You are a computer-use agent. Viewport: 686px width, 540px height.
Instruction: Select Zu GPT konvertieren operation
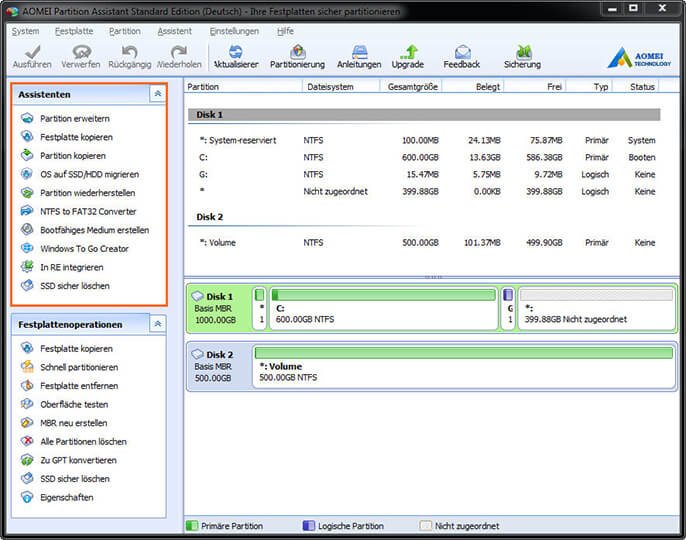click(x=78, y=460)
